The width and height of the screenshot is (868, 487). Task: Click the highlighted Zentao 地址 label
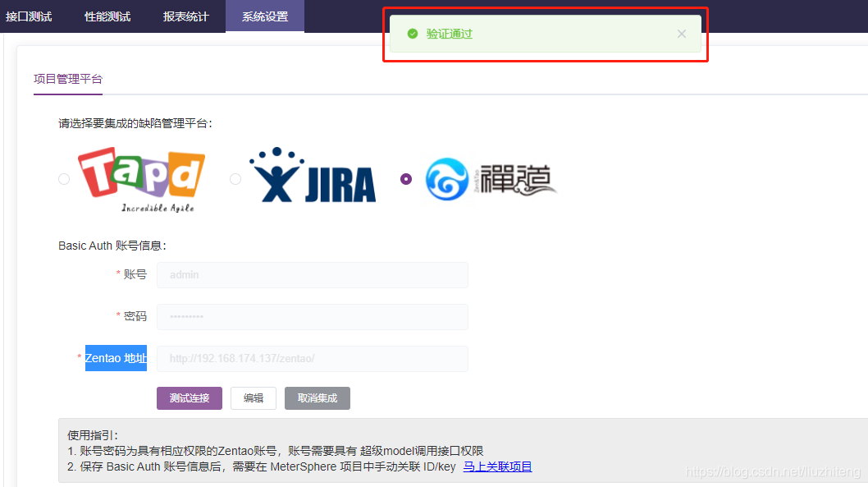click(116, 358)
